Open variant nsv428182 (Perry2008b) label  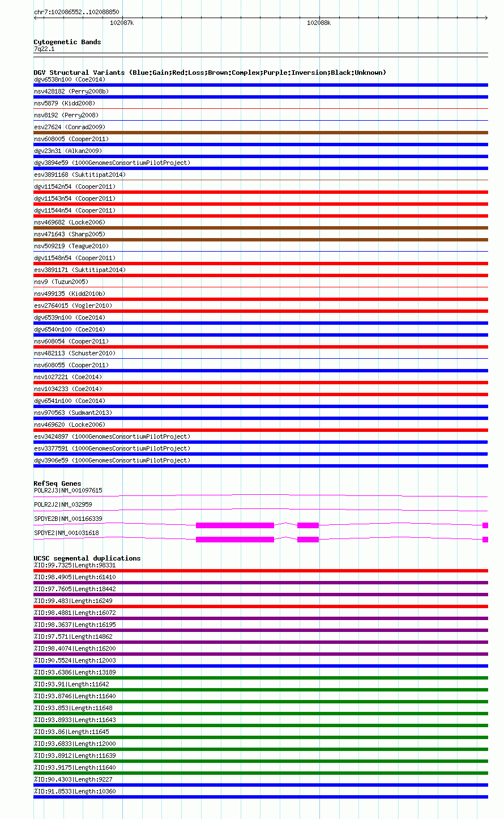71,91
